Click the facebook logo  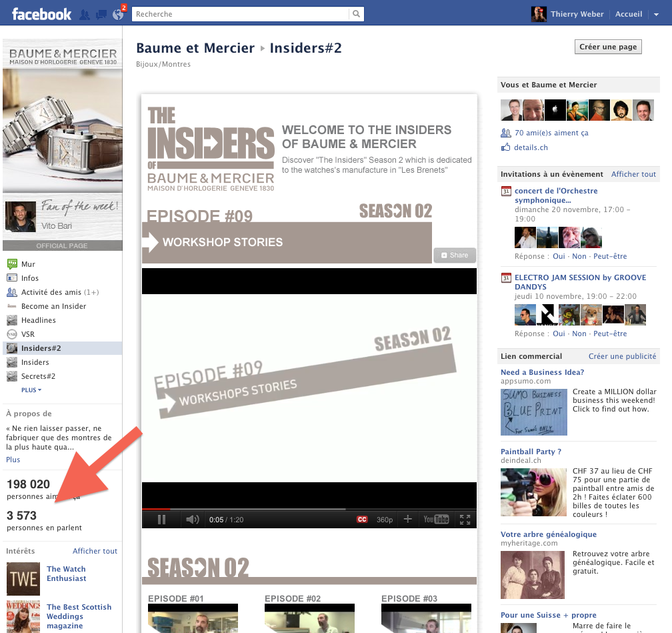click(x=41, y=14)
